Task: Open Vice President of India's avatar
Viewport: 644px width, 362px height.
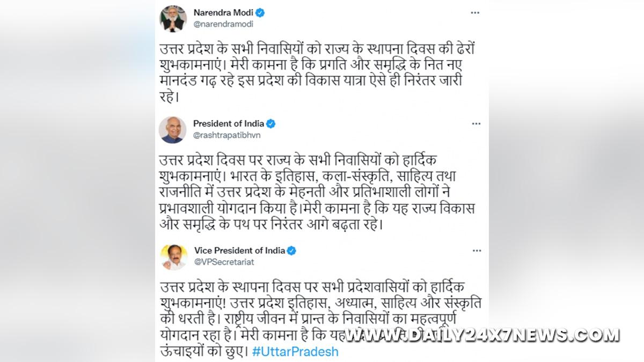Action: click(173, 256)
